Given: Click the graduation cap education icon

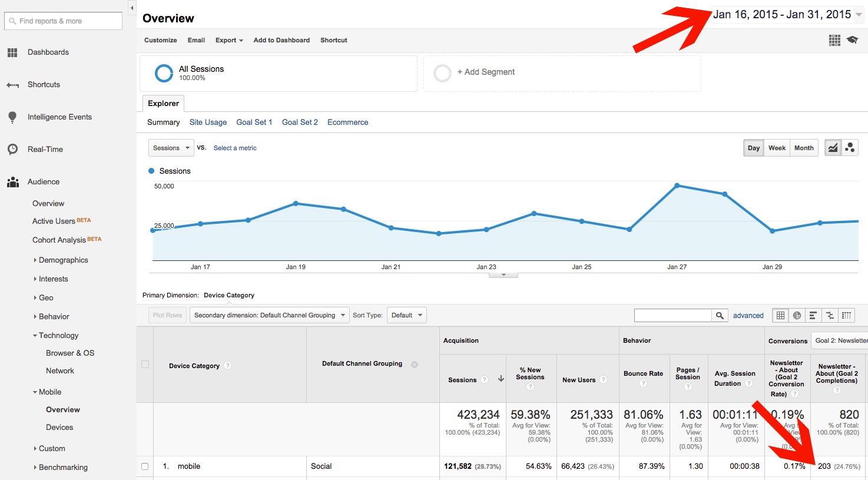Looking at the screenshot, I should [852, 40].
